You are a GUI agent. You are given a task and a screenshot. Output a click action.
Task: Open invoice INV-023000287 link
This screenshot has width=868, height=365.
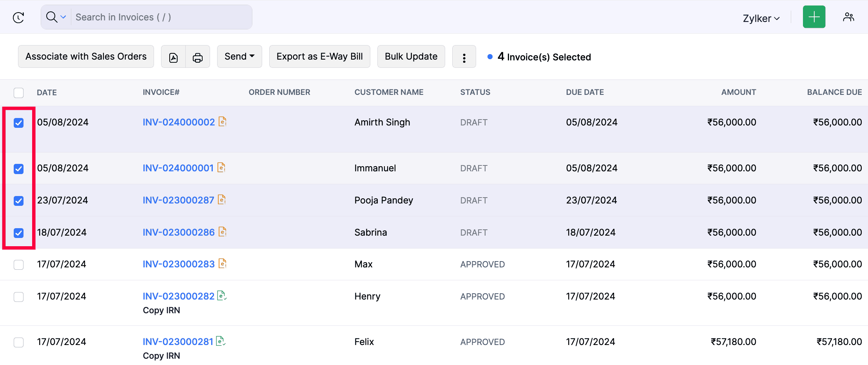point(178,200)
